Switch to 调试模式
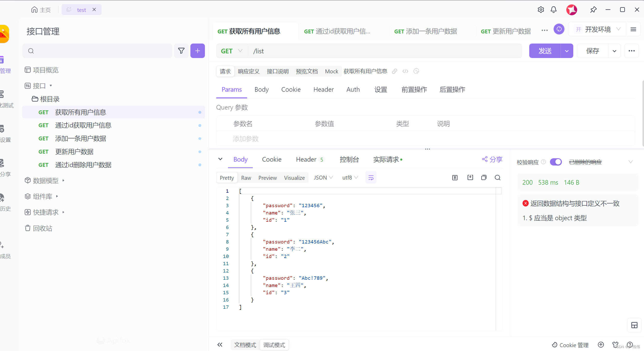644x351 pixels. (x=274, y=345)
